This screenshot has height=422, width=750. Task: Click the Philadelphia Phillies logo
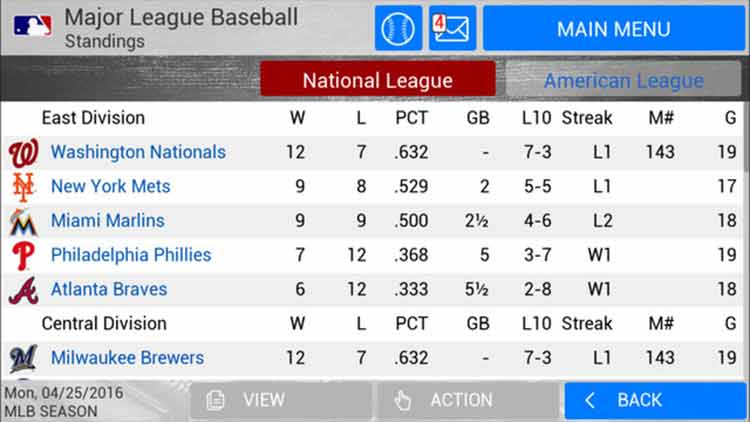(22, 256)
